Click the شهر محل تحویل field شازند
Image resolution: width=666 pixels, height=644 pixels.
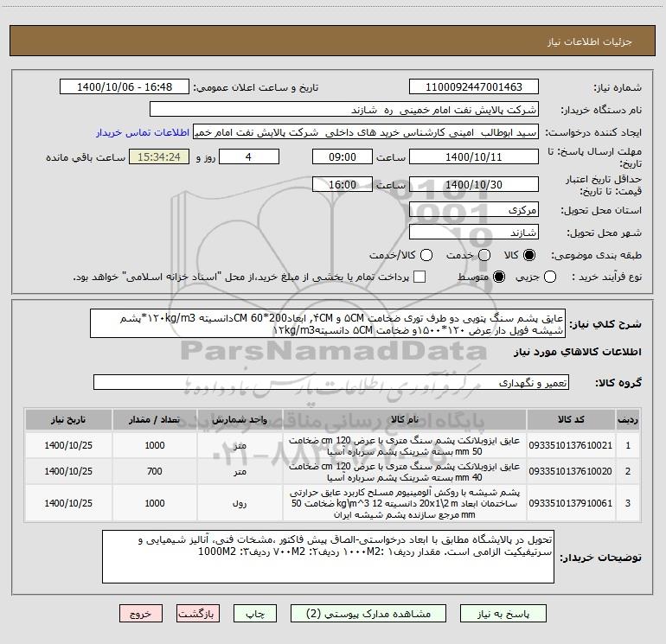tap(474, 232)
